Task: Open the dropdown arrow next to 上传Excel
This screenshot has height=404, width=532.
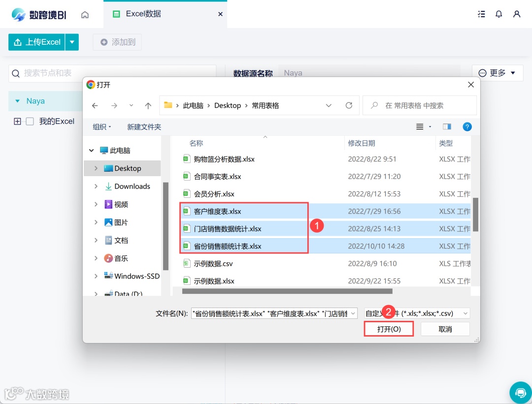Action: pyautogui.click(x=72, y=42)
